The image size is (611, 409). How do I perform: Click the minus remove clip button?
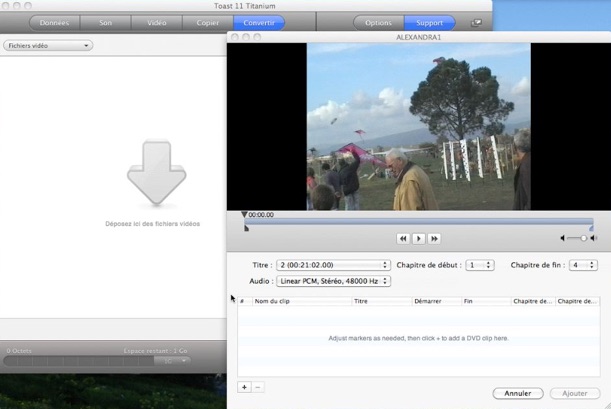(x=258, y=387)
